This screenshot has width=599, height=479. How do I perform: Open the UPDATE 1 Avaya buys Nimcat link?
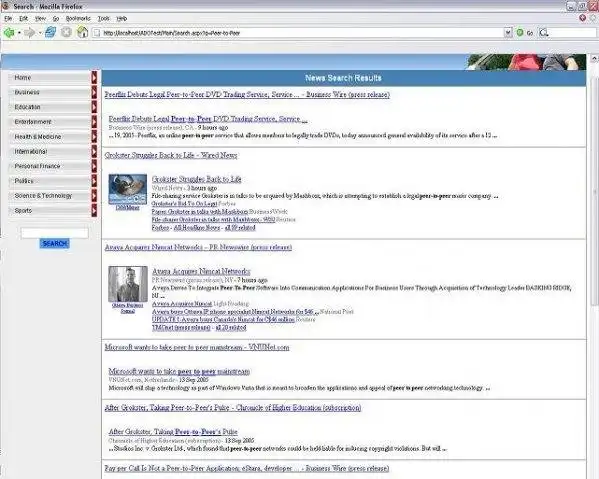point(223,319)
